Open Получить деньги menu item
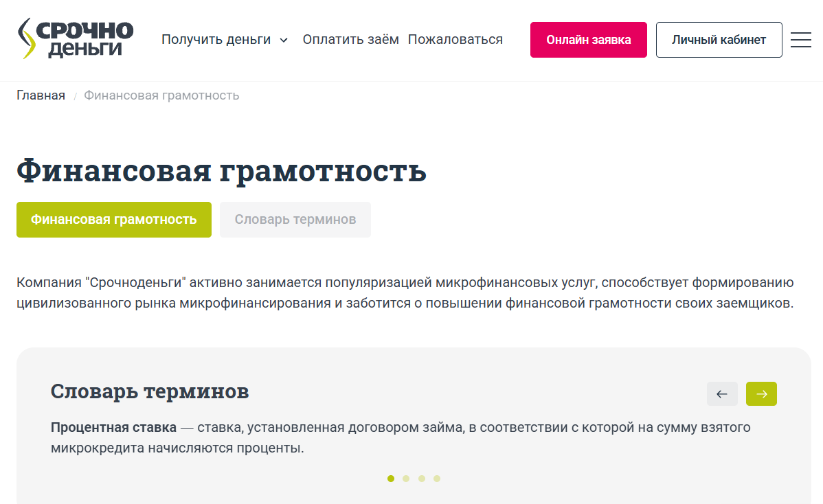The height and width of the screenshot is (504, 823). [x=216, y=40]
